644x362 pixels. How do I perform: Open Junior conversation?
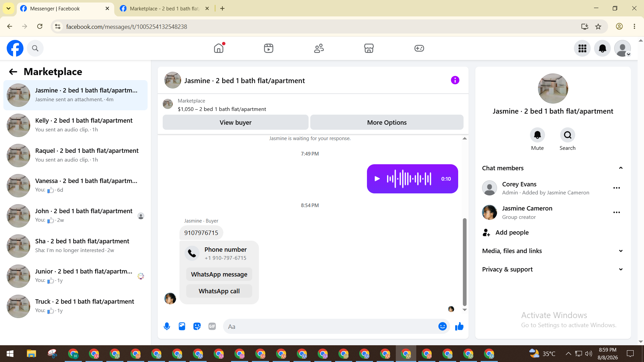(75, 276)
